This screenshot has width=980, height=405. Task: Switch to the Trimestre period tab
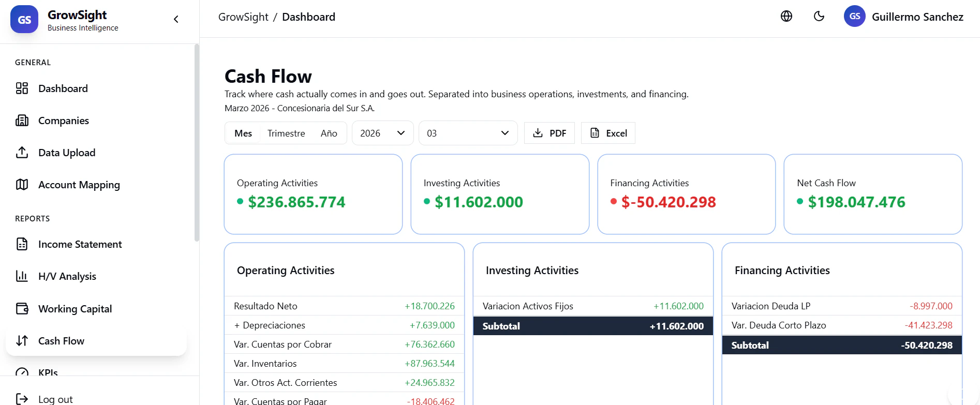click(x=286, y=133)
